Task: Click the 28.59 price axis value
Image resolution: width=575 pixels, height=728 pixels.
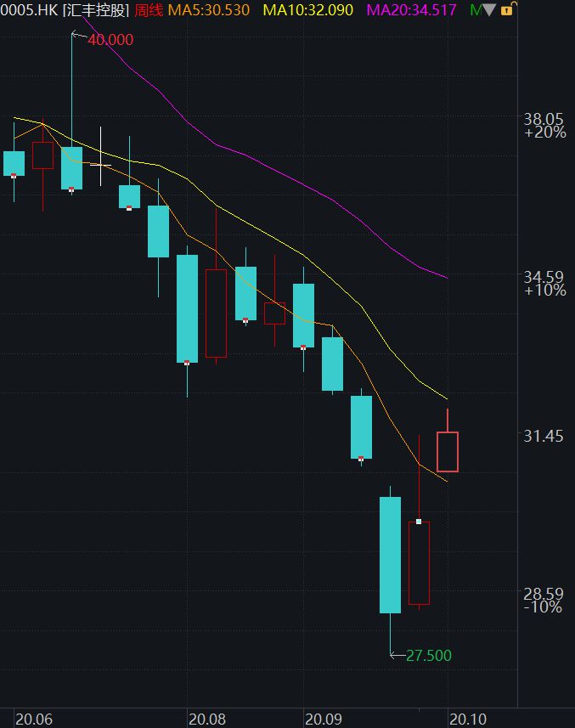Action: click(x=543, y=593)
